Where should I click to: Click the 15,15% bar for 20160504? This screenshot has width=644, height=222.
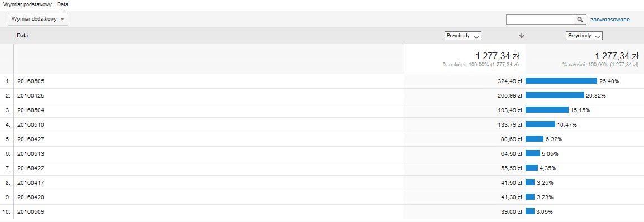(x=547, y=110)
